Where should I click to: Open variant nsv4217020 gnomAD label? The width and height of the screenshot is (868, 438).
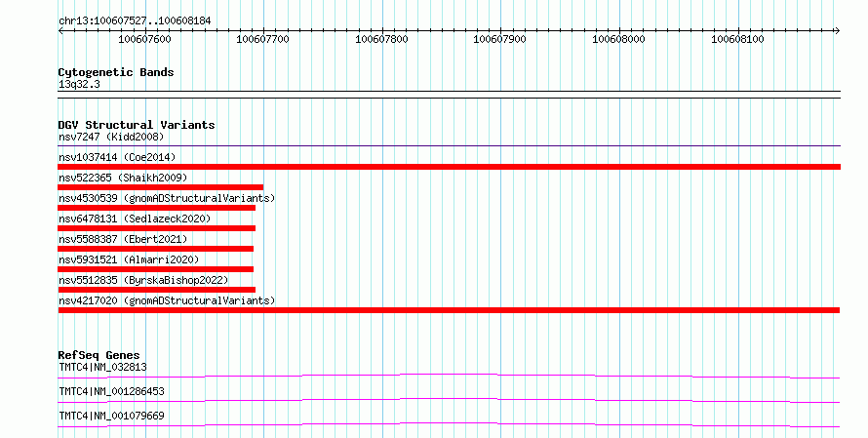(x=167, y=300)
